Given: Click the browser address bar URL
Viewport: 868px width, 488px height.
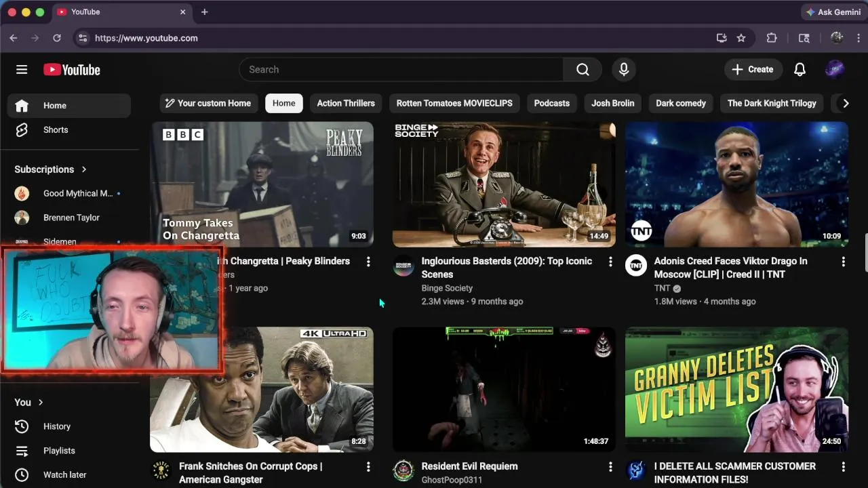Looking at the screenshot, I should click(146, 38).
